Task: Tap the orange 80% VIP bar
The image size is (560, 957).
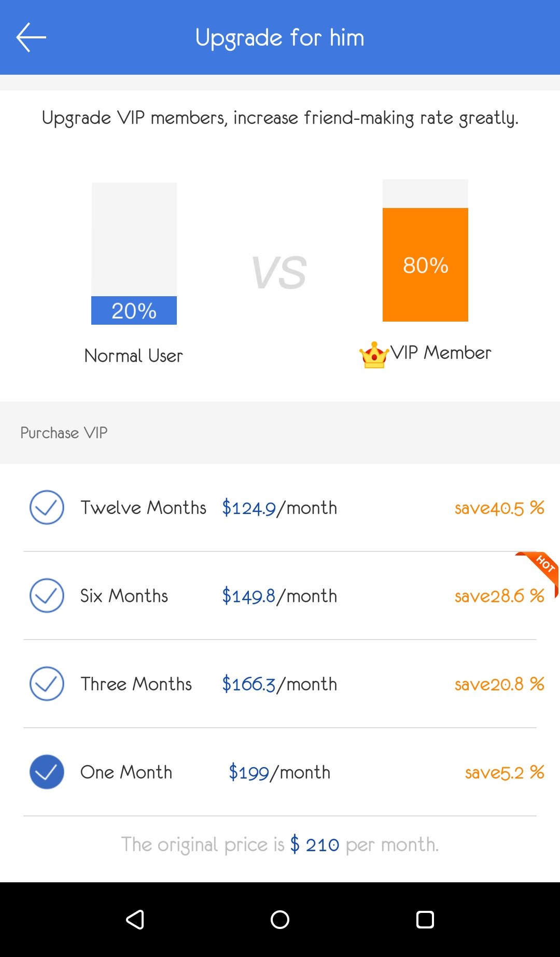Action: coord(425,265)
